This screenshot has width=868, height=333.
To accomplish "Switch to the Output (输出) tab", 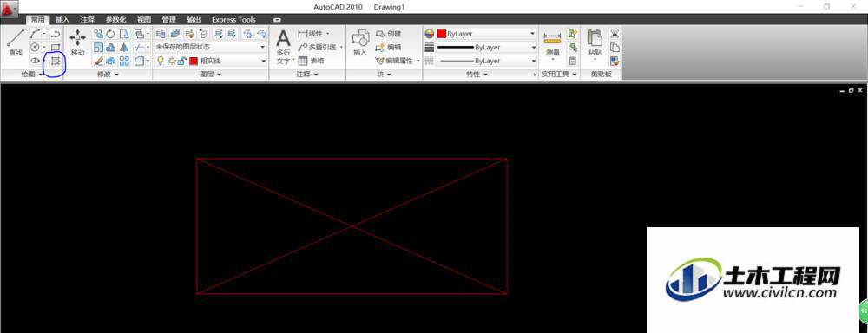I will [194, 19].
